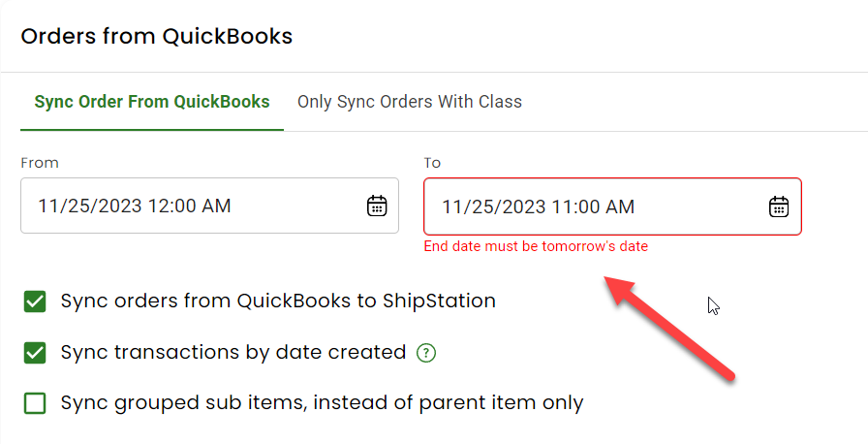Click the End date must be tomorrow's date error
Viewport: 868px width, 444px height.
(536, 246)
